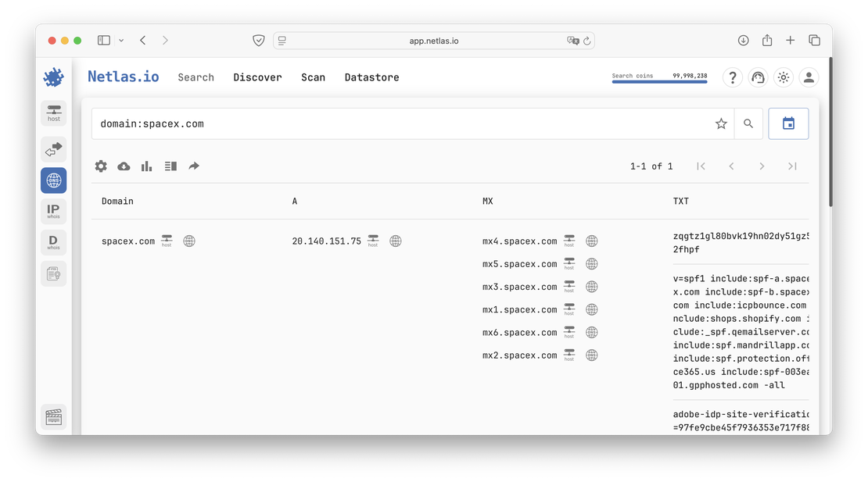Select the Certificates tool in the sidebar

(53, 273)
